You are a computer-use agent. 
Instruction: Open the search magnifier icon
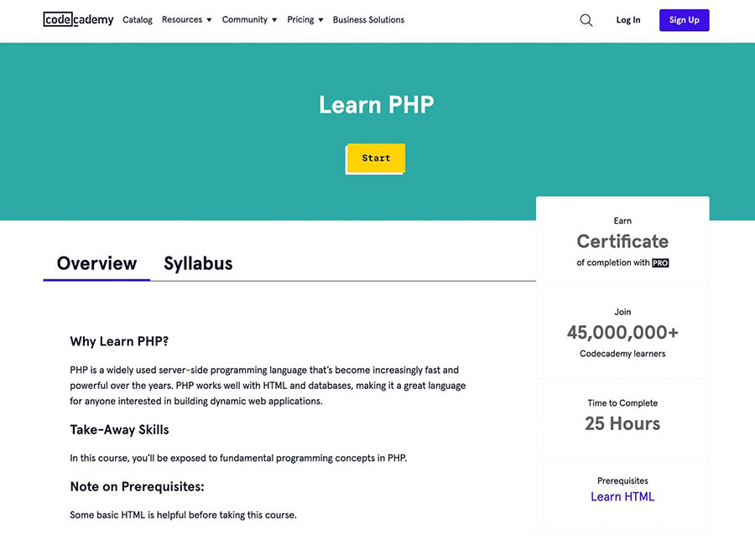point(586,20)
